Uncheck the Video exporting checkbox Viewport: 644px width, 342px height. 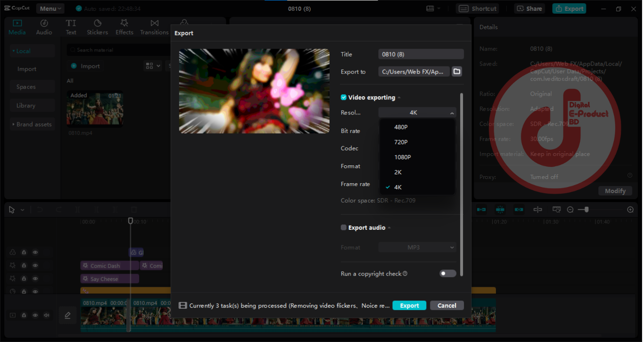coord(344,98)
